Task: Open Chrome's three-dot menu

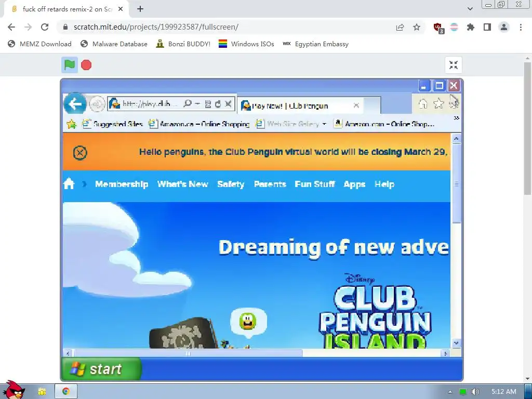Action: click(x=521, y=27)
